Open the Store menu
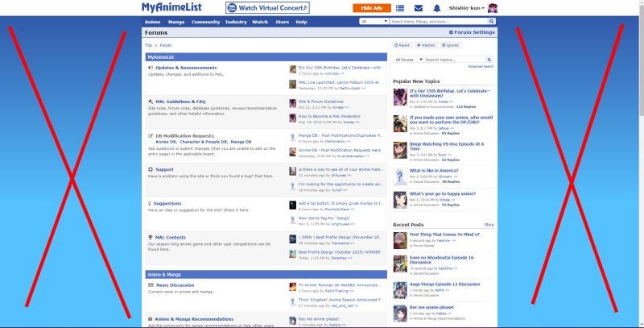 [283, 22]
